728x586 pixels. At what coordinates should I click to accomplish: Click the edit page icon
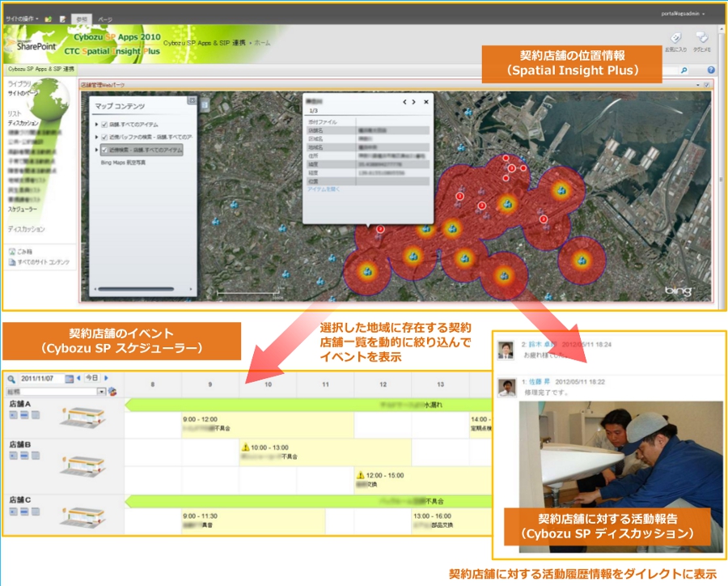[62, 19]
